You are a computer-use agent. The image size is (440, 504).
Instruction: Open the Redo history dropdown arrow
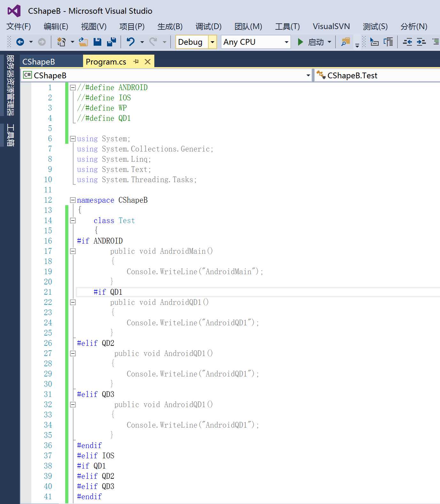[165, 42]
